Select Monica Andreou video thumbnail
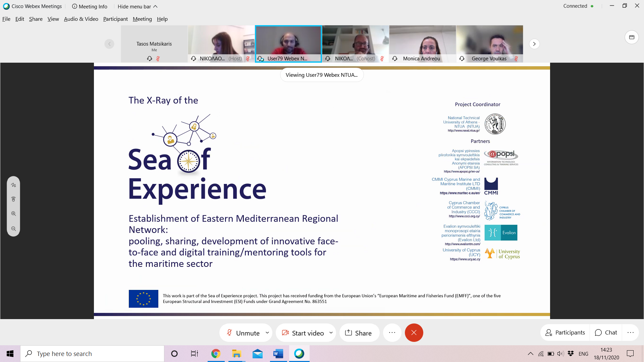 click(x=422, y=44)
